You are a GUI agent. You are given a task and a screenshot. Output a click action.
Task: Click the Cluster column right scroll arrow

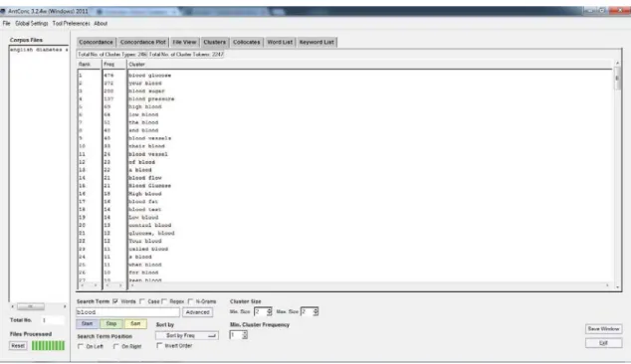click(607, 285)
